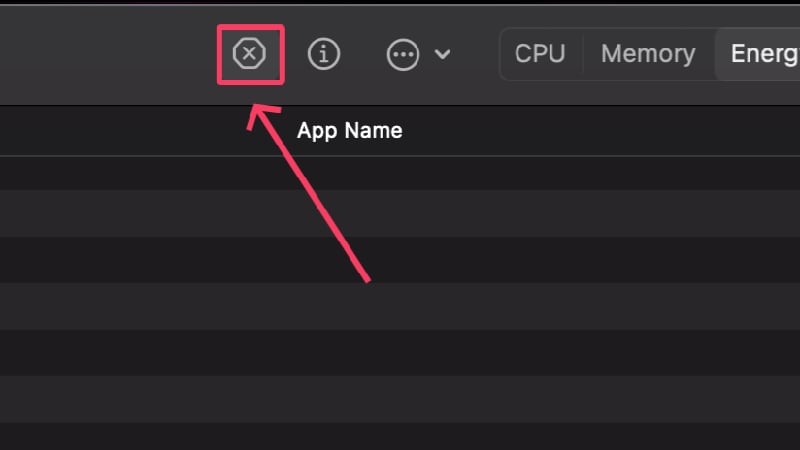Select the fifth row in the process list
The width and height of the screenshot is (800, 450).
tap(400, 353)
